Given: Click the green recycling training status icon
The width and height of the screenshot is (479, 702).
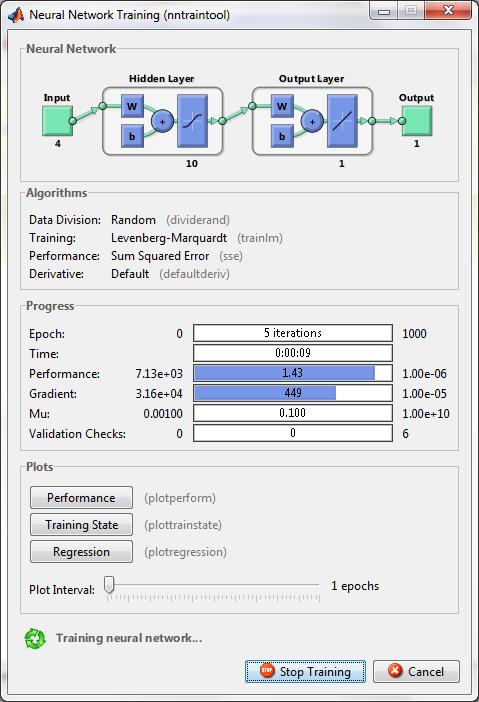Looking at the screenshot, I should (x=35, y=638).
